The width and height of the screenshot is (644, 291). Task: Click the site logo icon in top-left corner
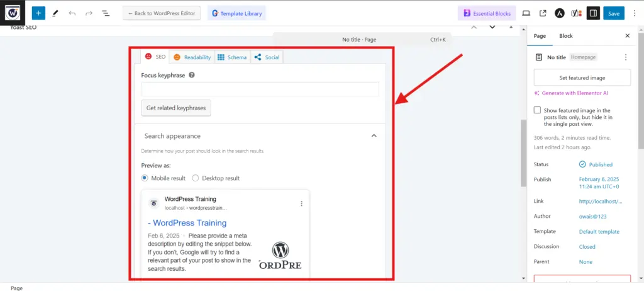(13, 13)
